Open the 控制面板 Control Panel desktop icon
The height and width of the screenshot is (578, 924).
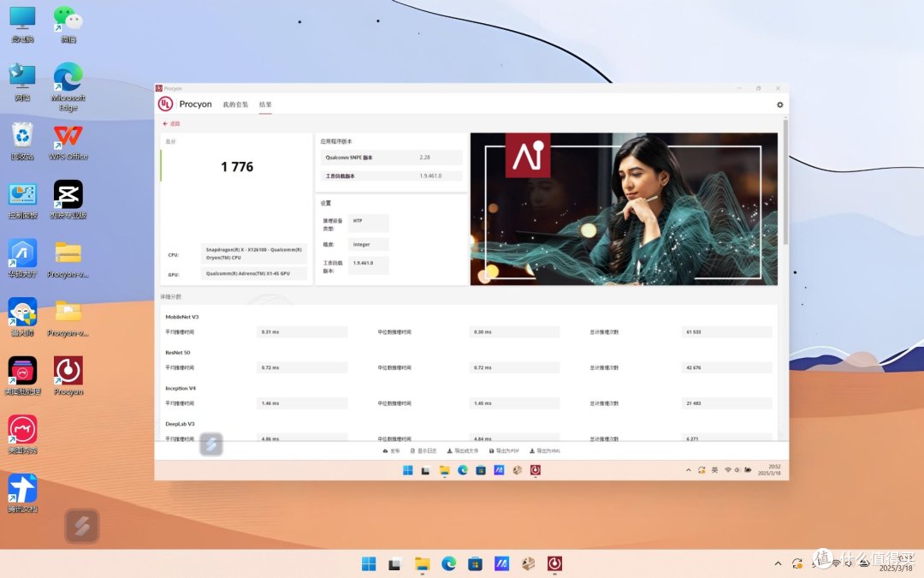click(x=22, y=200)
